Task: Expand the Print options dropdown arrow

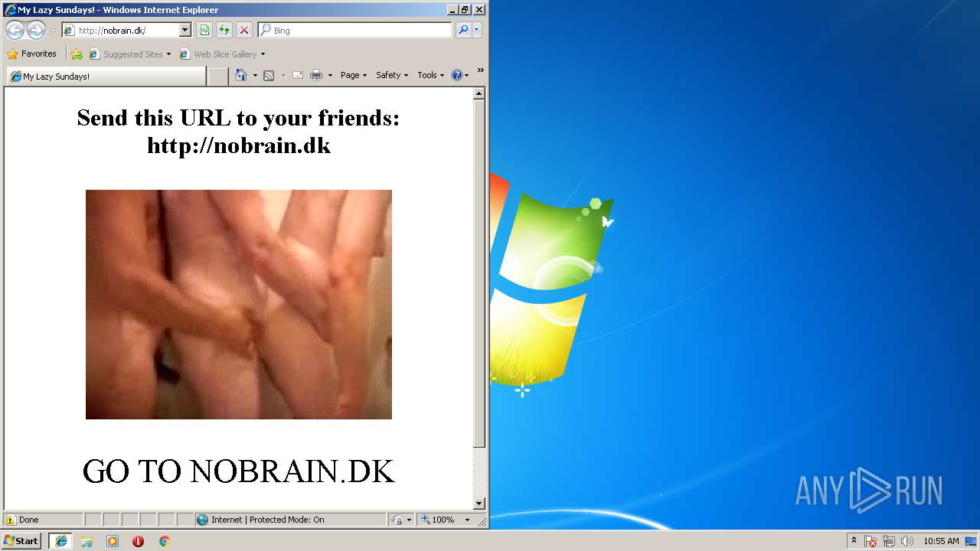Action: 330,75
